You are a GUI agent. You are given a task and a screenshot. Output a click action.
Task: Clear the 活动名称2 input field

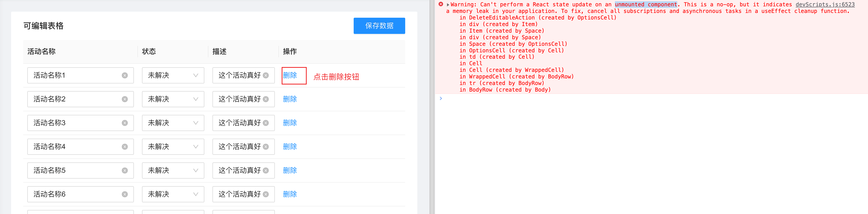125,99
